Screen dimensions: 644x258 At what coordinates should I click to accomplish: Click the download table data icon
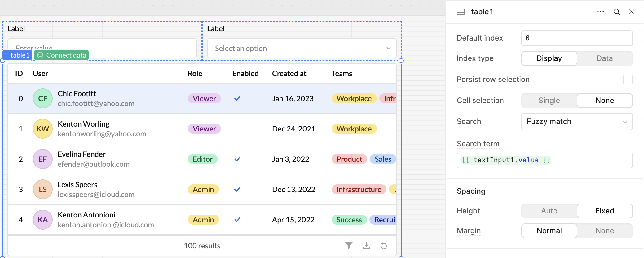366,246
